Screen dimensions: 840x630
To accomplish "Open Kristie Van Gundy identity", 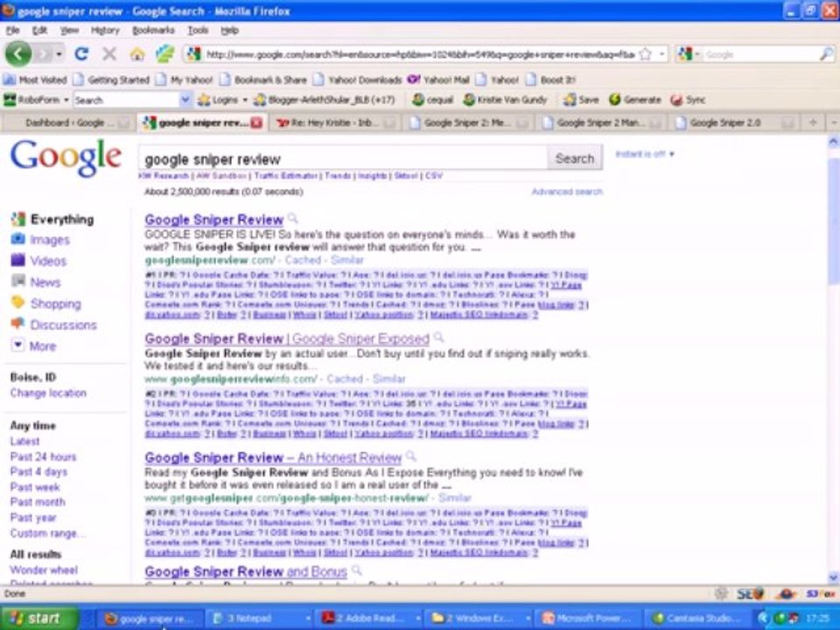I will pos(505,100).
